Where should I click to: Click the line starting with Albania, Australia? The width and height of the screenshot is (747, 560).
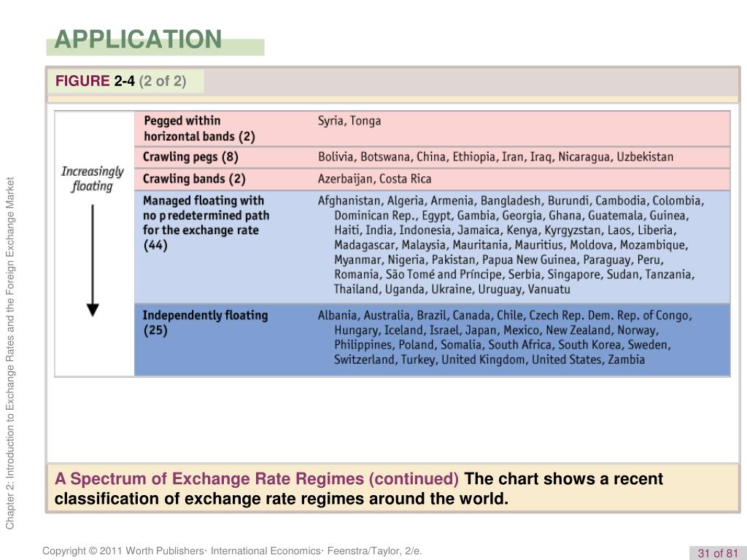pos(505,316)
